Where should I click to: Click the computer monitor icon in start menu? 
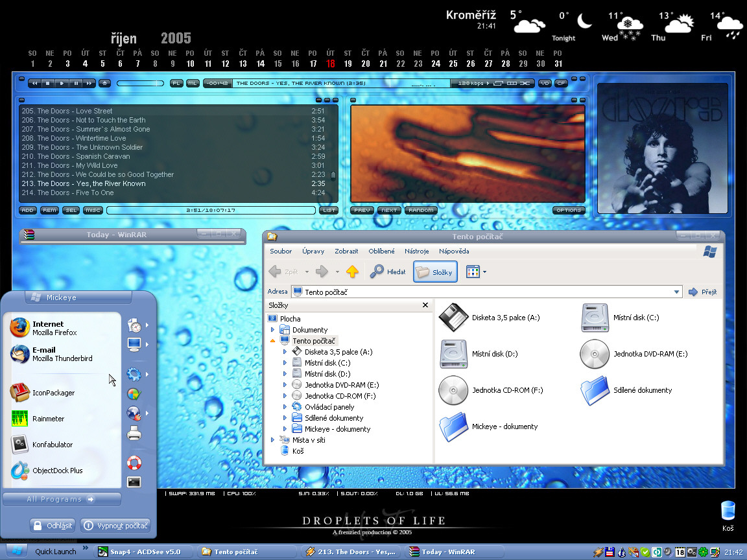point(134,344)
